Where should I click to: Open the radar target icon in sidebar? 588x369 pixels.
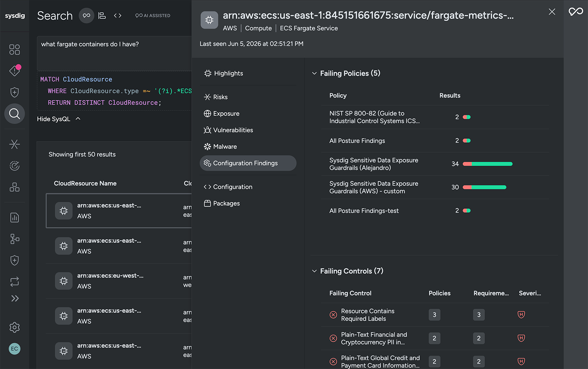tap(14, 166)
